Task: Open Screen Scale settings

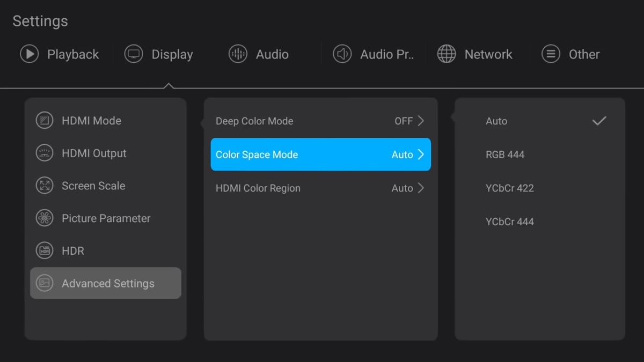Action: tap(93, 186)
